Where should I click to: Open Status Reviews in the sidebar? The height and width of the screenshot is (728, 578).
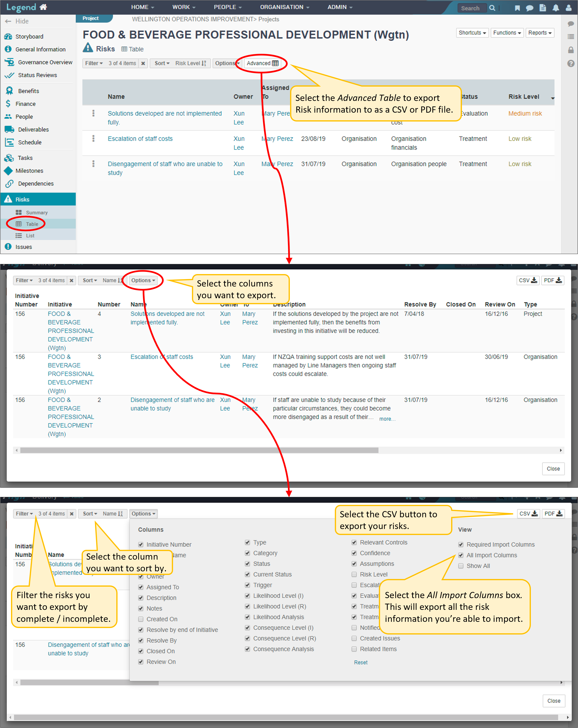[38, 75]
